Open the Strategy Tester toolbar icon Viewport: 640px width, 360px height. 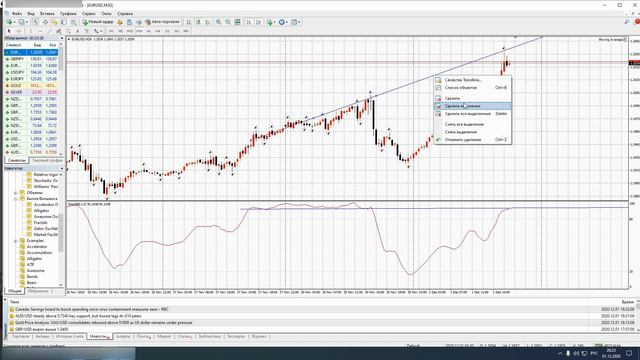tap(73, 22)
